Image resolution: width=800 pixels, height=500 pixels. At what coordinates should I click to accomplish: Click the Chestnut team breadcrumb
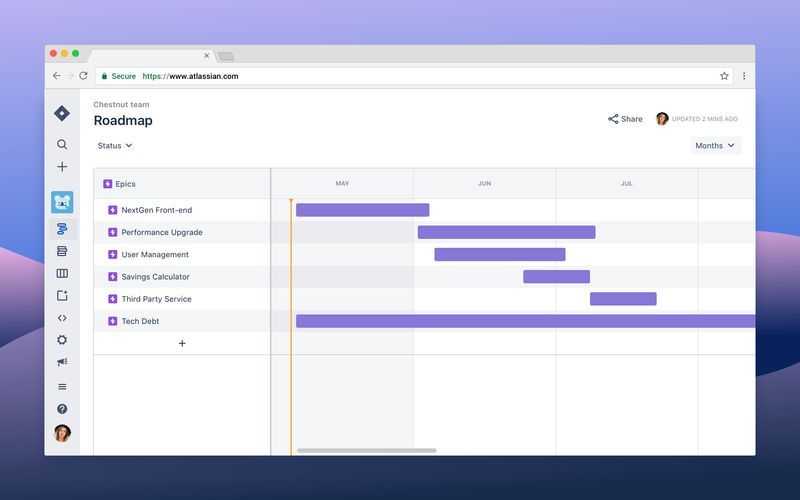[121, 104]
